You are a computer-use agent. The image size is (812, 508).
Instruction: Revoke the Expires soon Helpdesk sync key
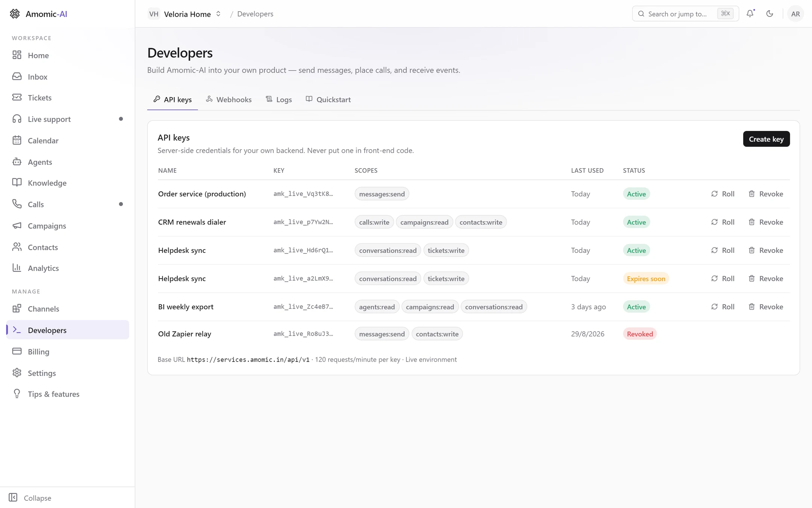[x=766, y=279]
